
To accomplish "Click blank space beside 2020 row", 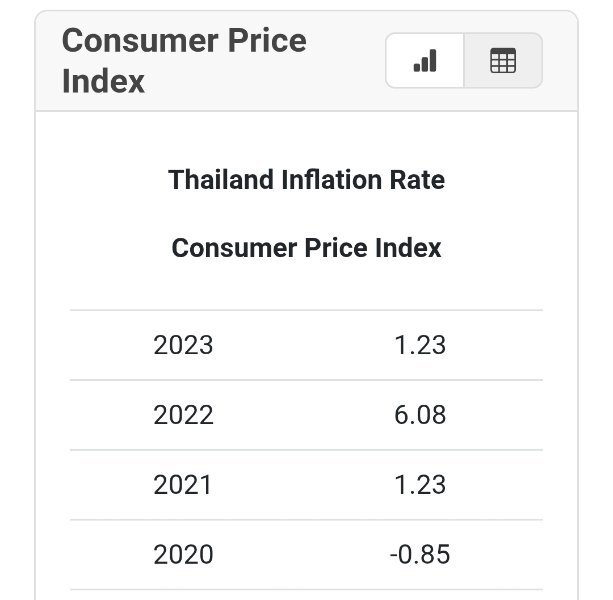I will pos(303,555).
